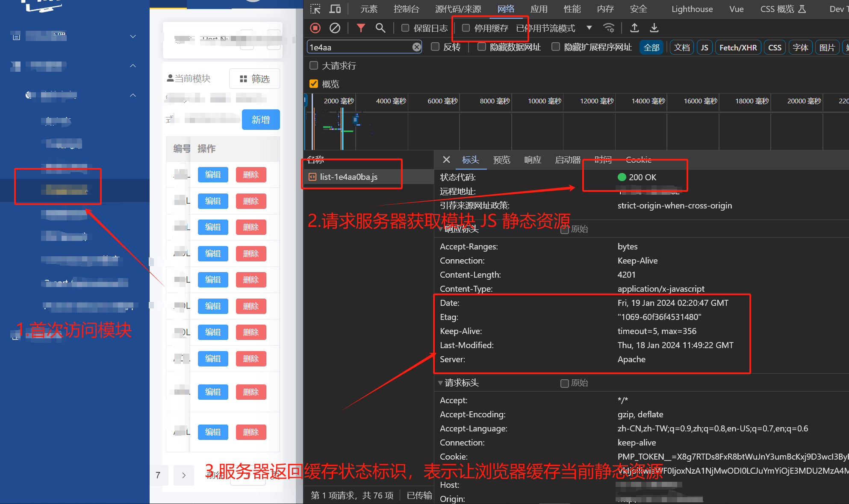
Task: Collapse the third sidebar submenu chevron
Action: 133,95
